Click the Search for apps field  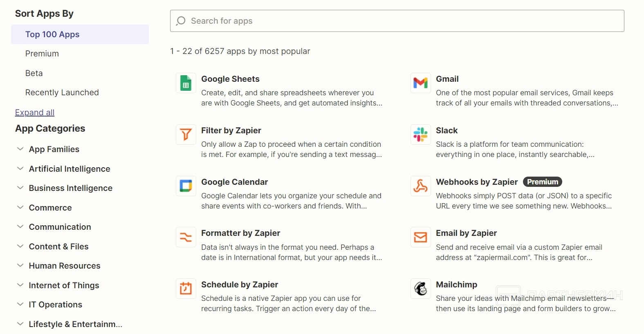coord(397,21)
